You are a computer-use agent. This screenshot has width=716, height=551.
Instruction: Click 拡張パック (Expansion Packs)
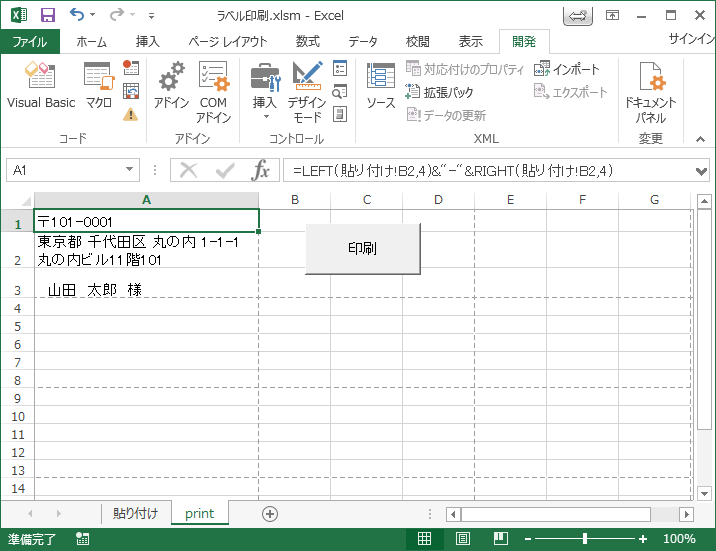pos(439,92)
